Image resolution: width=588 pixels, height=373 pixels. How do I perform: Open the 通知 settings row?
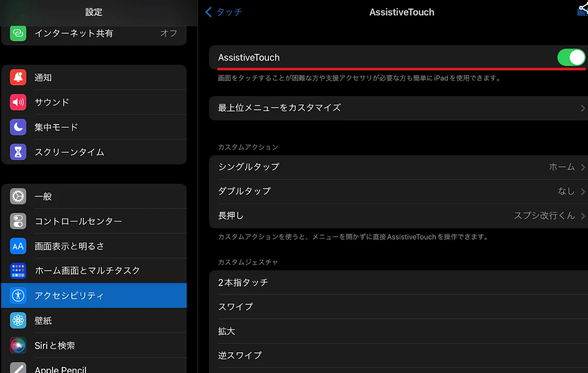(94, 77)
